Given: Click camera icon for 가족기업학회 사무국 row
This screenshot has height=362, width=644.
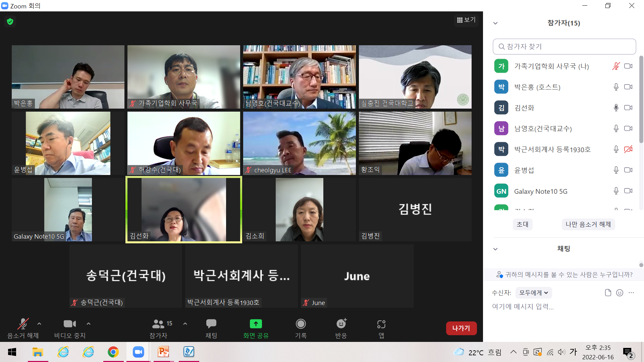Looking at the screenshot, I should [x=628, y=66].
